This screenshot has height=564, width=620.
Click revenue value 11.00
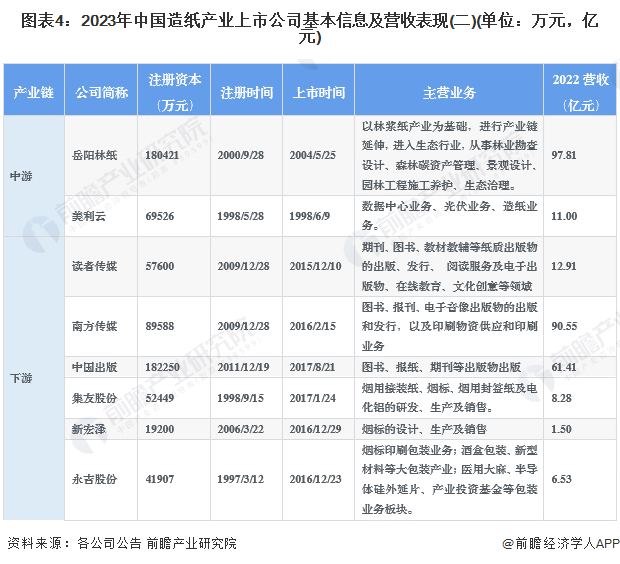(564, 216)
